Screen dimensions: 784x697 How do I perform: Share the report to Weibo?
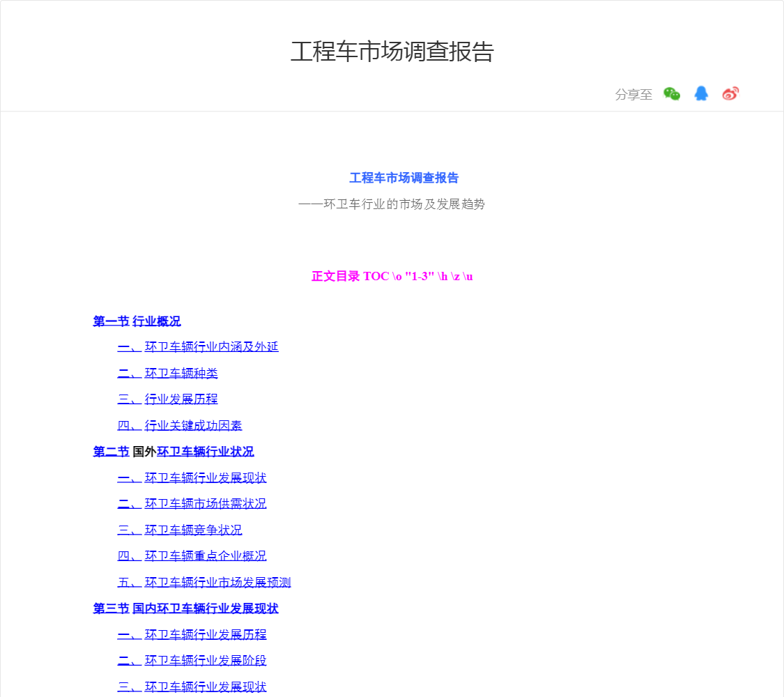pyautogui.click(x=730, y=93)
